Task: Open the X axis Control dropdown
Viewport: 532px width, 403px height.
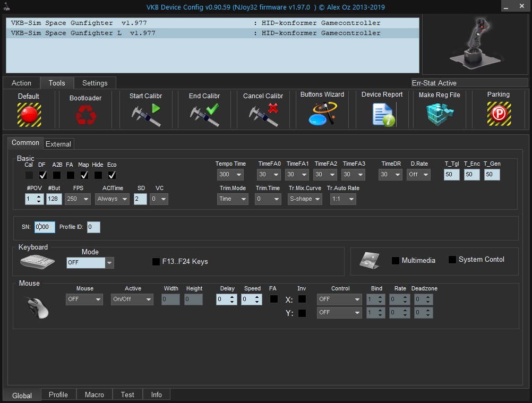Action: [339, 299]
